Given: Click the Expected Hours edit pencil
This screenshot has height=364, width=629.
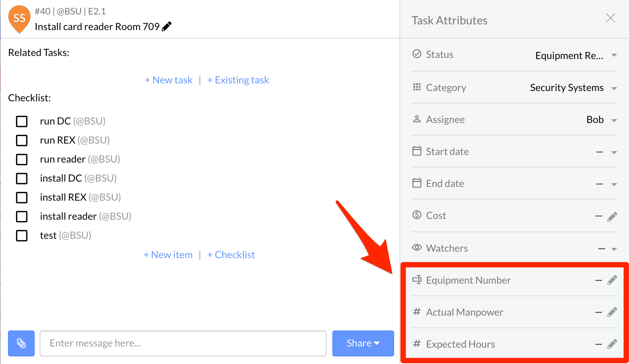Looking at the screenshot, I should 612,344.
